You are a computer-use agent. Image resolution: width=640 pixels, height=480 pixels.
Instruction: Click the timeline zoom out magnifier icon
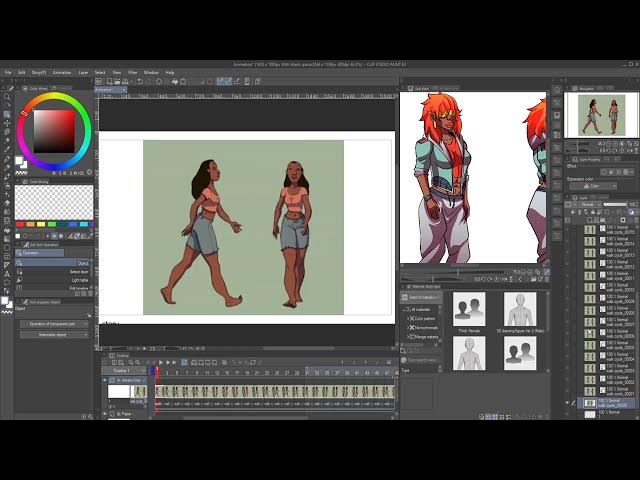point(131,362)
